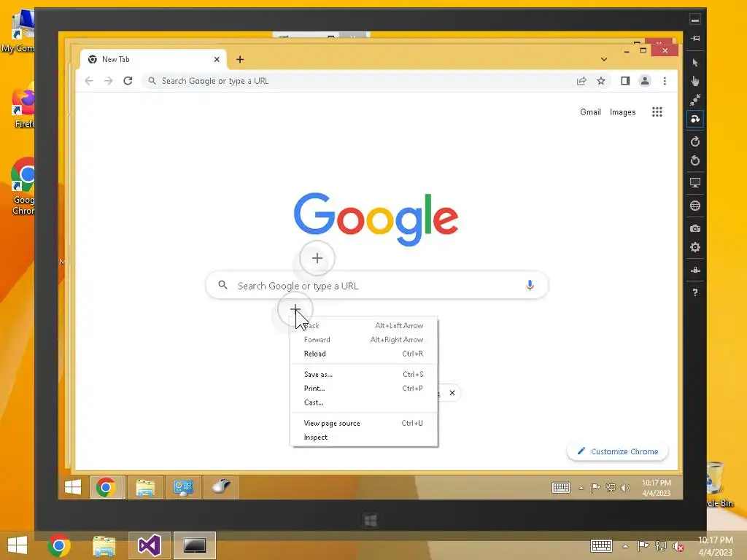This screenshot has height=560, width=747.
Task: Click the host taskbar Start button
Action: 18,545
